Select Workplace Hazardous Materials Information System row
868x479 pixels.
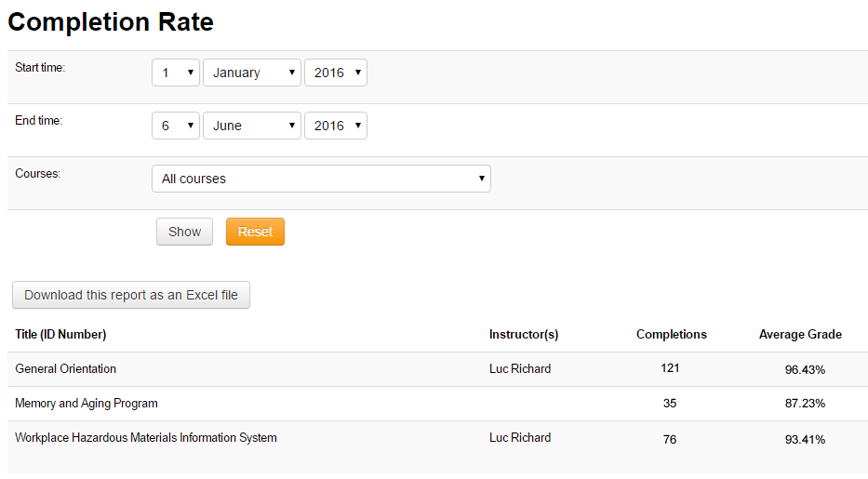tap(146, 438)
